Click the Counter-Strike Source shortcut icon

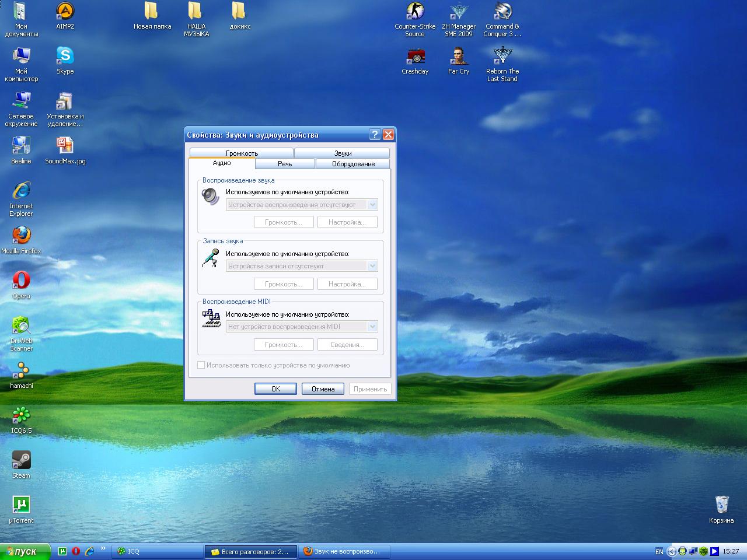[415, 12]
